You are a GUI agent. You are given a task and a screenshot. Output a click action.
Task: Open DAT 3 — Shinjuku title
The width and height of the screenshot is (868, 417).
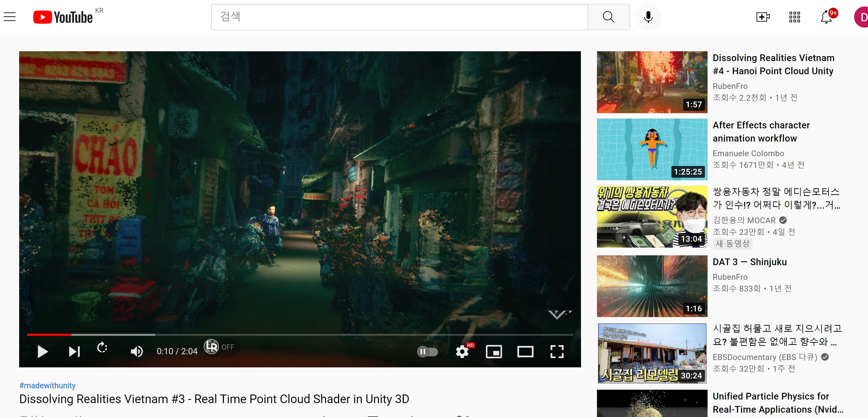750,262
